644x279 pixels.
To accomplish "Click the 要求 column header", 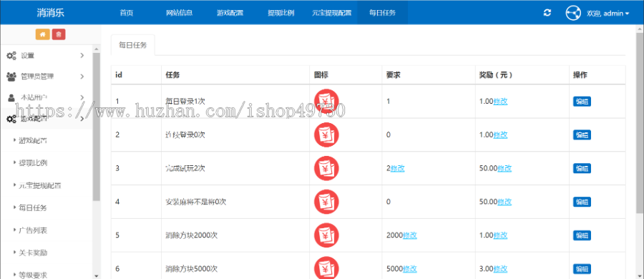I will click(x=428, y=75).
